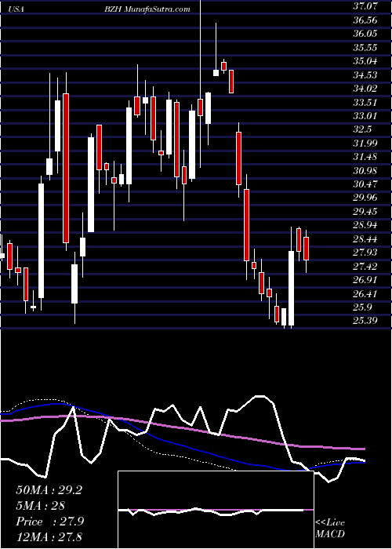Click the 31.48 price level label
This screenshot has width=392, height=549.
pyautogui.click(x=366, y=157)
